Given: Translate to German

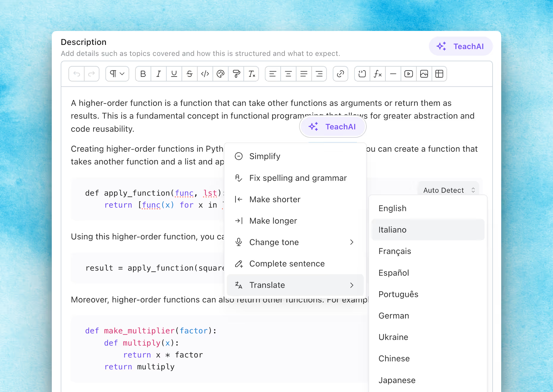Looking at the screenshot, I should click(428, 316).
